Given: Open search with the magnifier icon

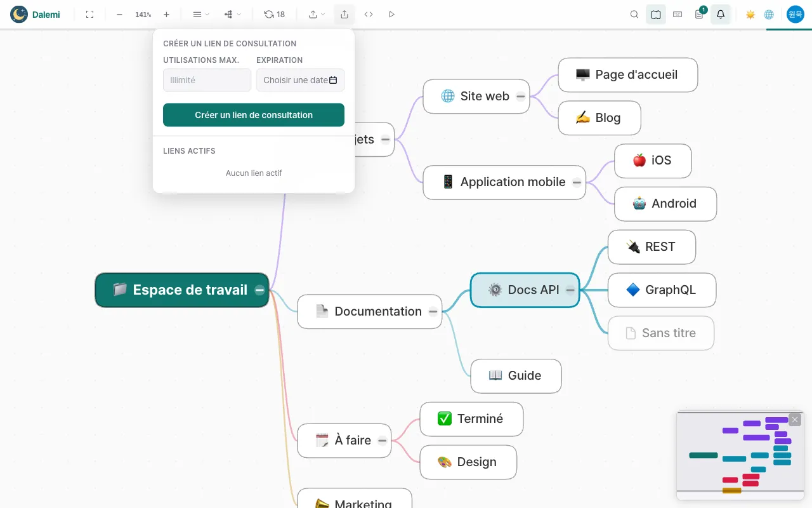Looking at the screenshot, I should point(634,14).
